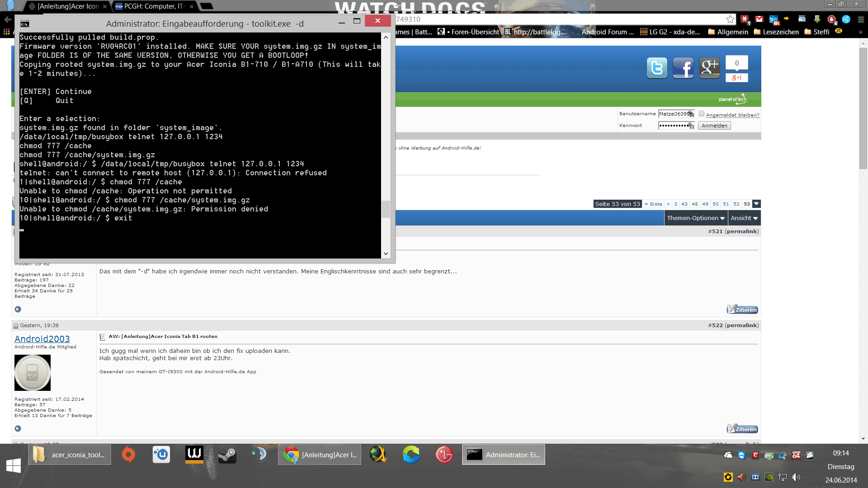Bookmark page with the star icon
The width and height of the screenshot is (868, 488).
coord(731,19)
